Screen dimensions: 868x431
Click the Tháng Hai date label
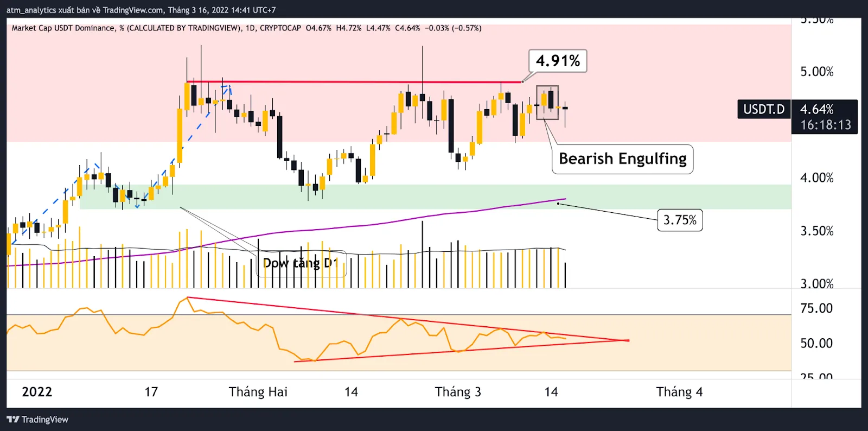pos(258,392)
